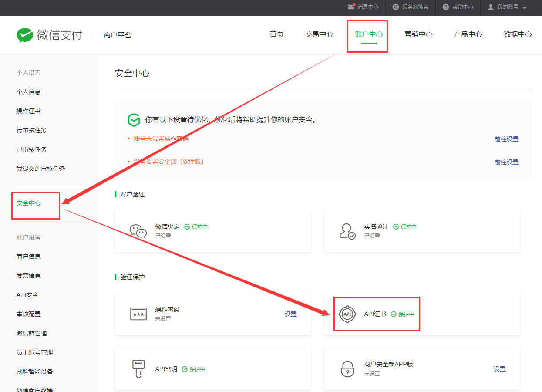Open 待审核任务 in the sidebar
The width and height of the screenshot is (542, 392).
click(32, 130)
